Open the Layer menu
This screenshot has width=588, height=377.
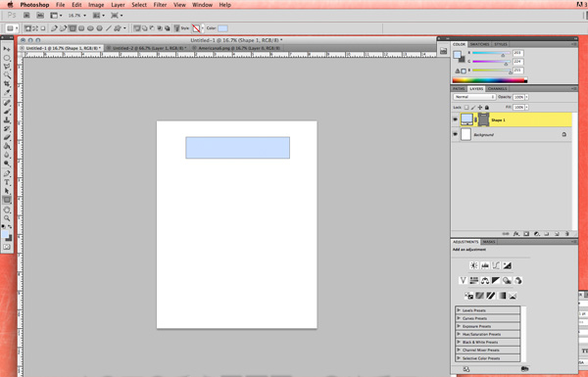(x=118, y=5)
